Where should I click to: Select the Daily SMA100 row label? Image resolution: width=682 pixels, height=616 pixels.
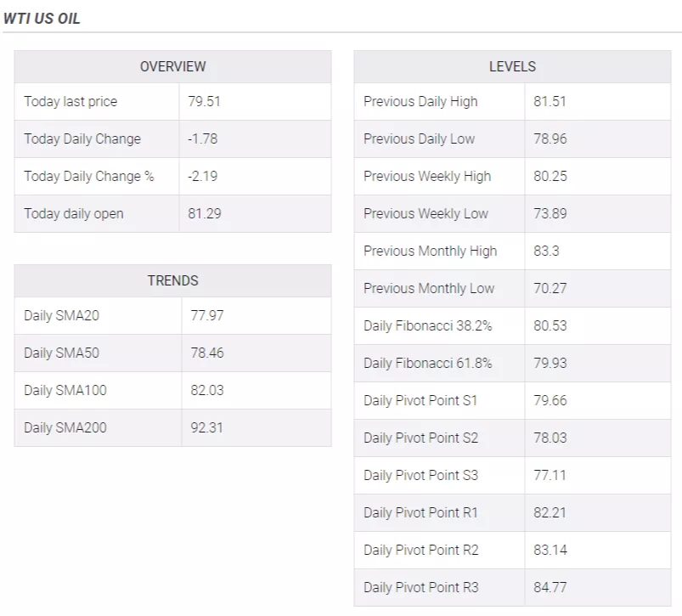(65, 390)
